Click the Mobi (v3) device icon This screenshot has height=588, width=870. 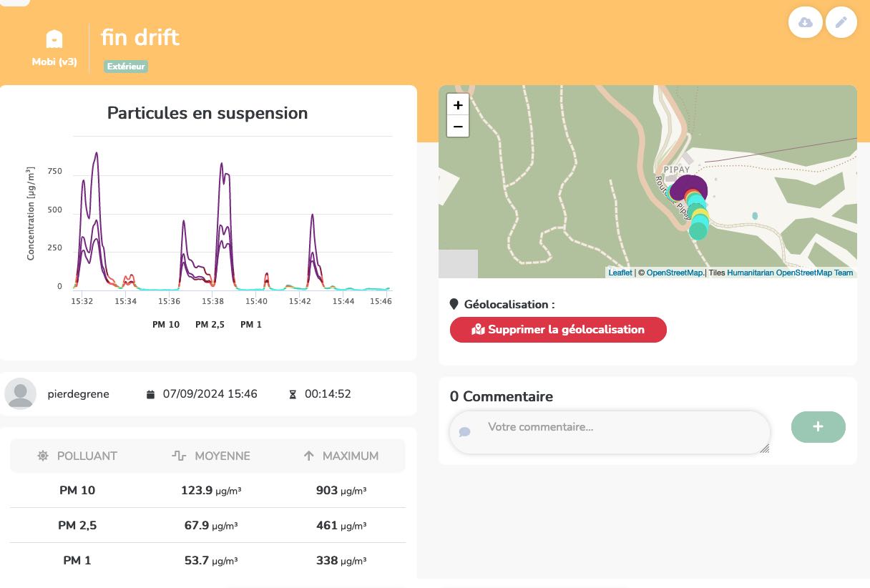point(54,39)
